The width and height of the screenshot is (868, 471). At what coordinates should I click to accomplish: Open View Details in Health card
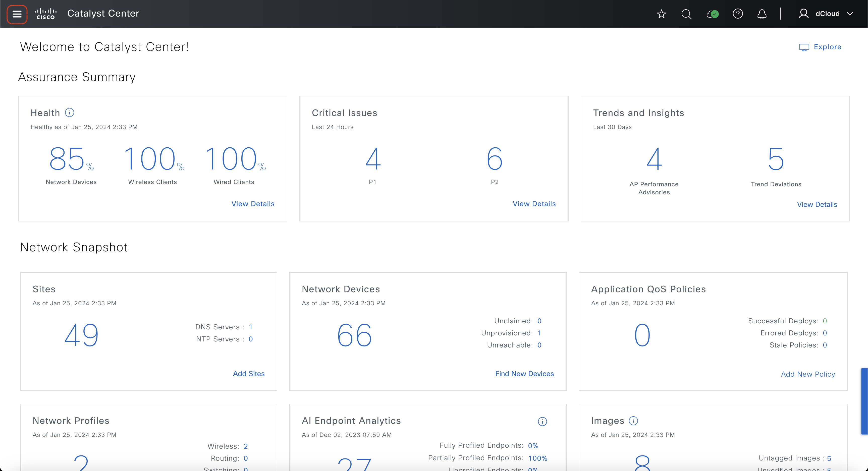(x=253, y=204)
